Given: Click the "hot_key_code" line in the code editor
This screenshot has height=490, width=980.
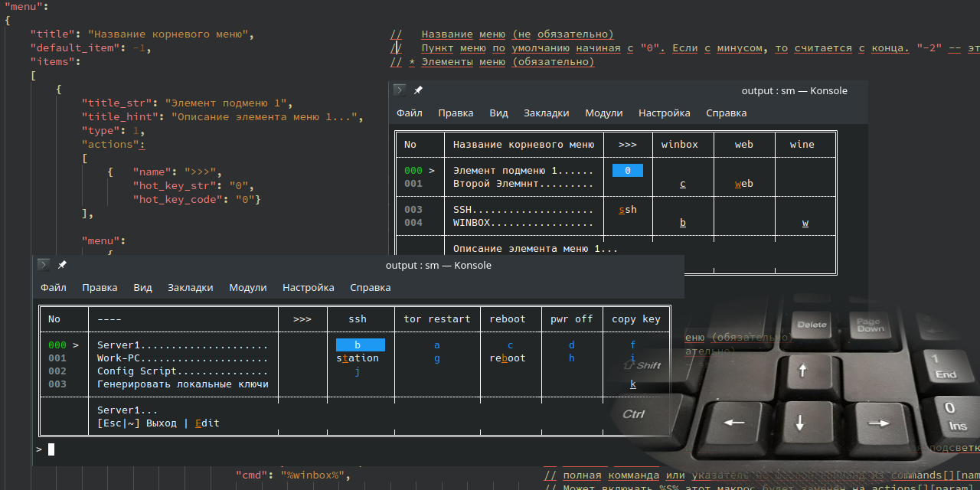Looking at the screenshot, I should (197, 199).
